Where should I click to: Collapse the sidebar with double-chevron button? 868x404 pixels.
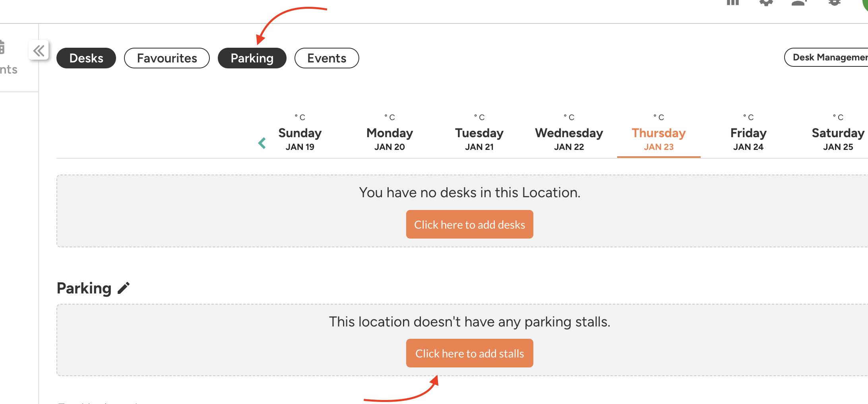tap(39, 50)
